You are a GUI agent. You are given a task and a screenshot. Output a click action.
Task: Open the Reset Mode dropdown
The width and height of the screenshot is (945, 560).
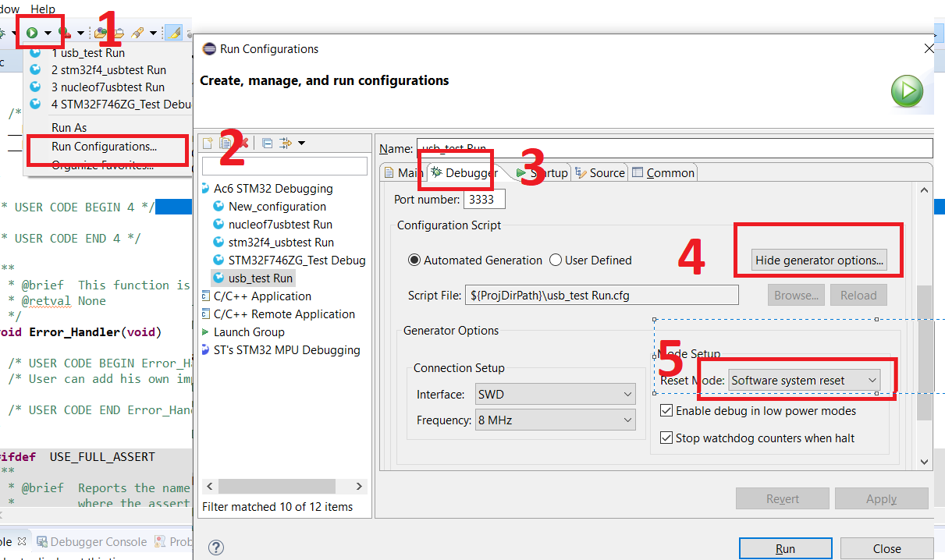click(804, 381)
